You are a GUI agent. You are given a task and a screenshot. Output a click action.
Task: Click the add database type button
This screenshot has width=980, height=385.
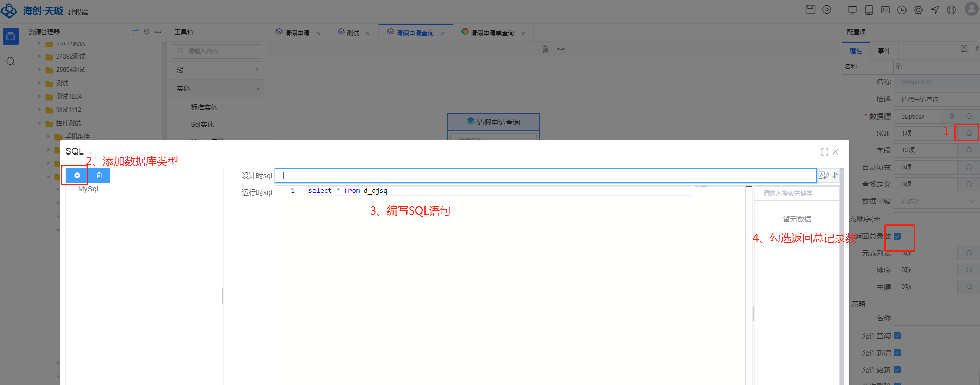pyautogui.click(x=77, y=176)
